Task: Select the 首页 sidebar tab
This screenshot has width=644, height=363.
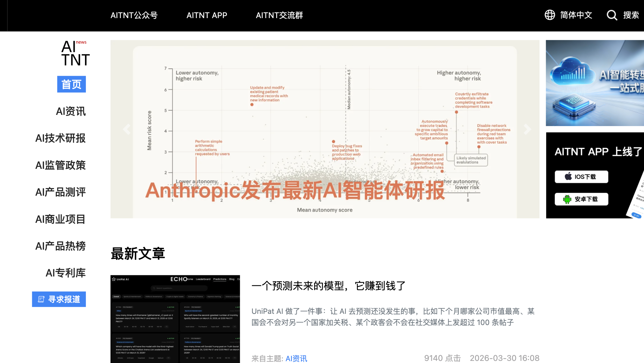Action: [x=71, y=84]
